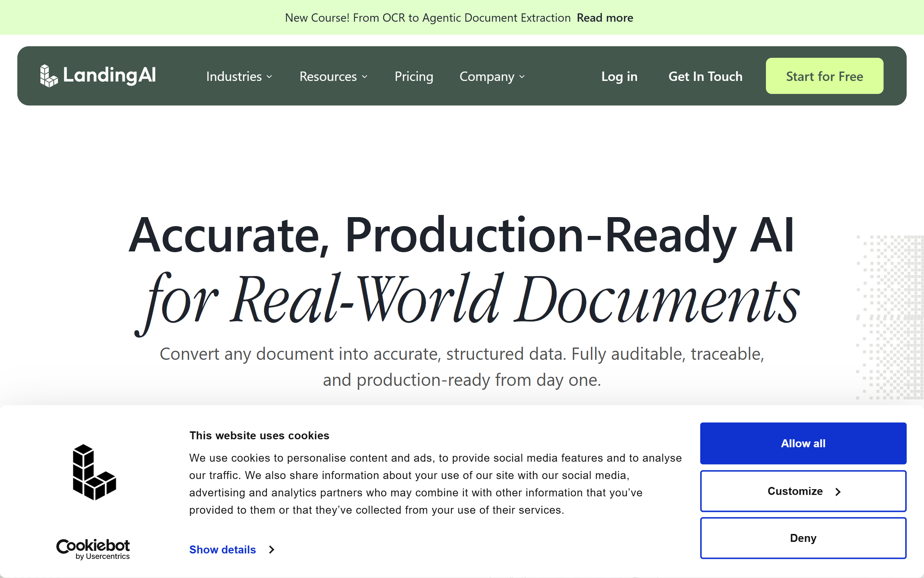The width and height of the screenshot is (924, 578).
Task: Click the LandingAI logo in navbar
Action: coord(98,75)
